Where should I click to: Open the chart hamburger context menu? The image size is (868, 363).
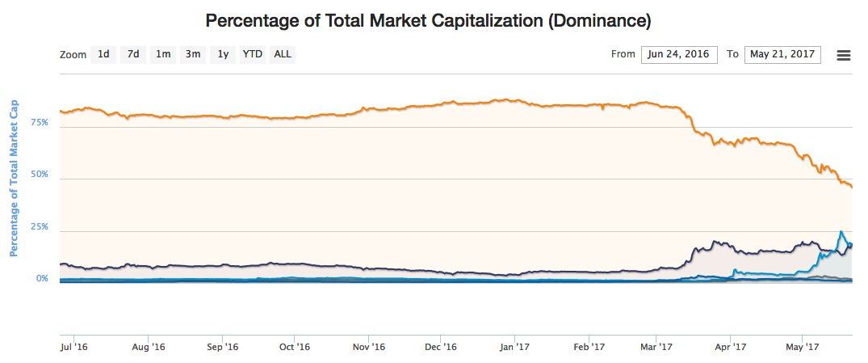(844, 55)
